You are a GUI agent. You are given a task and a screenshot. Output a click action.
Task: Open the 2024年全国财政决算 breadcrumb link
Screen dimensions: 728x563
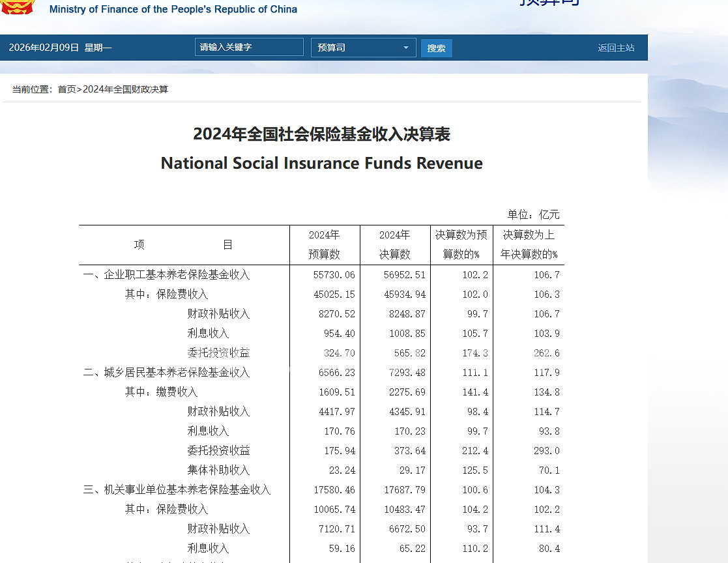[x=125, y=89]
